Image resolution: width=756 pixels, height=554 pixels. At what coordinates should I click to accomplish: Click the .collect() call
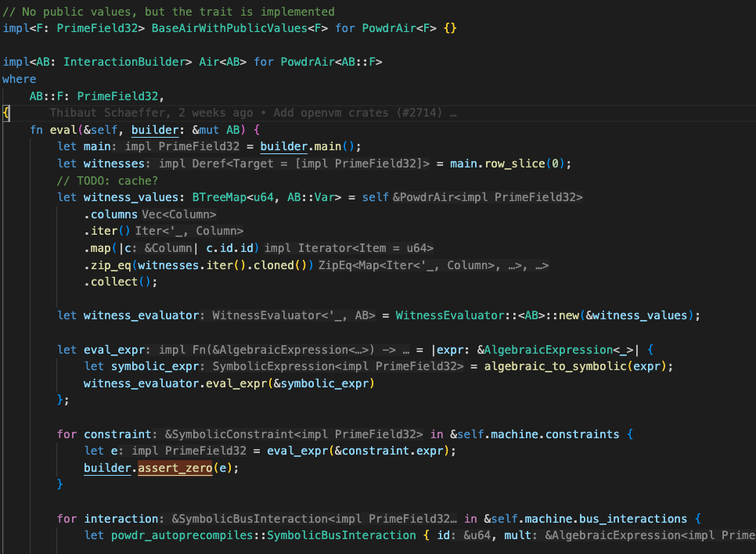click(x=120, y=282)
